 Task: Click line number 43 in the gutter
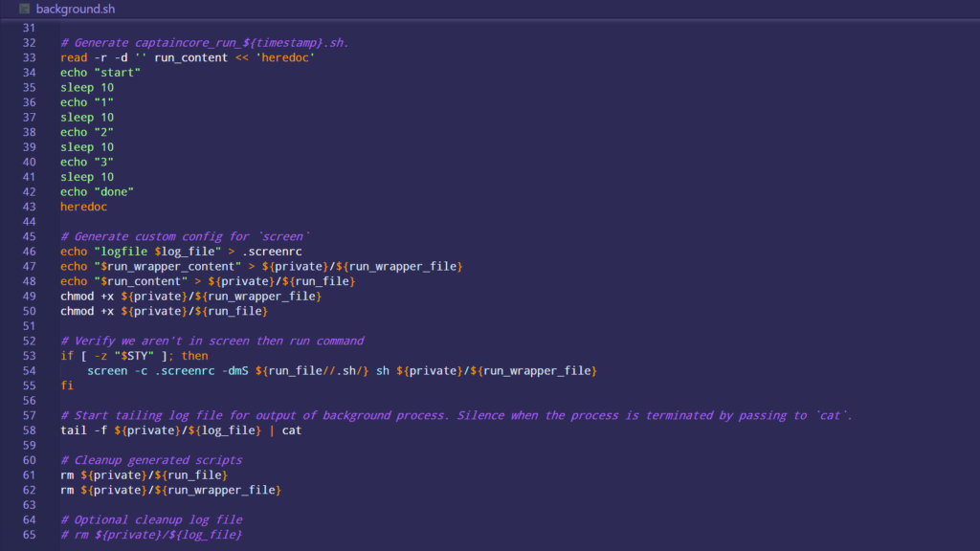tap(28, 207)
